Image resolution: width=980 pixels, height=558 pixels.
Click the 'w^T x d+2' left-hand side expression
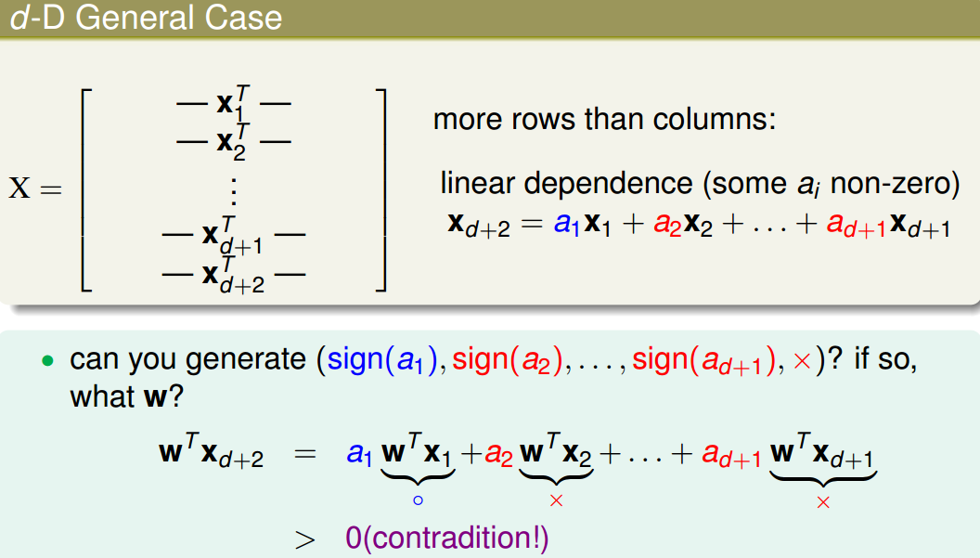[212, 451]
